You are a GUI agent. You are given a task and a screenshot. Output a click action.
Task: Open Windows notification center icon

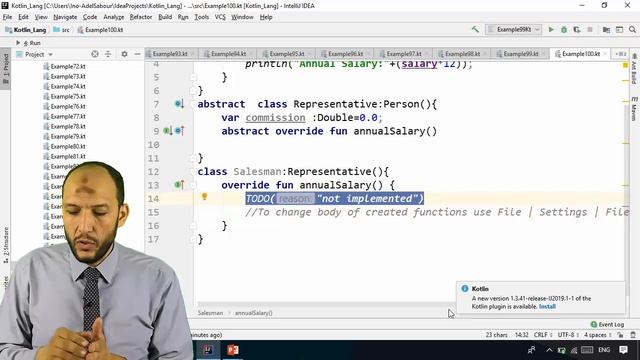click(x=623, y=350)
